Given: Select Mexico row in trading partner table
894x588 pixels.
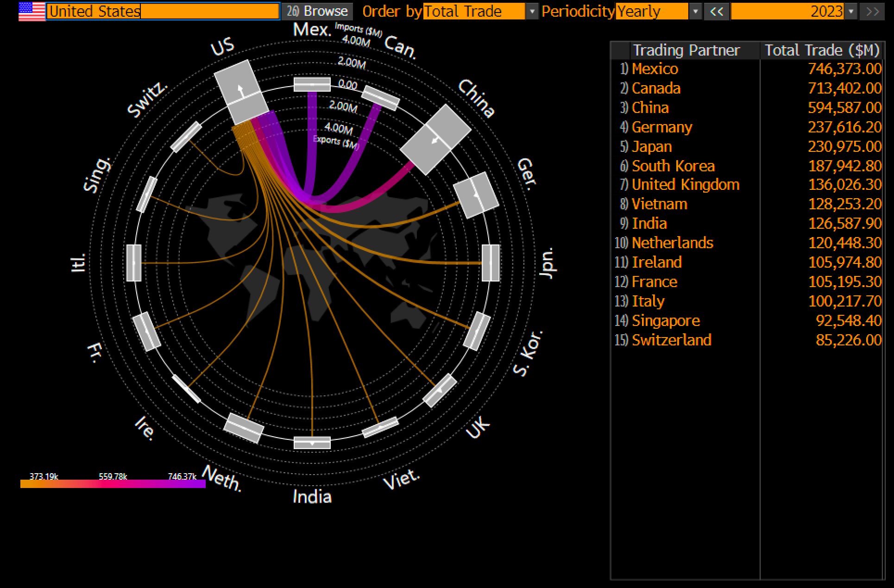Looking at the screenshot, I should pyautogui.click(x=655, y=69).
